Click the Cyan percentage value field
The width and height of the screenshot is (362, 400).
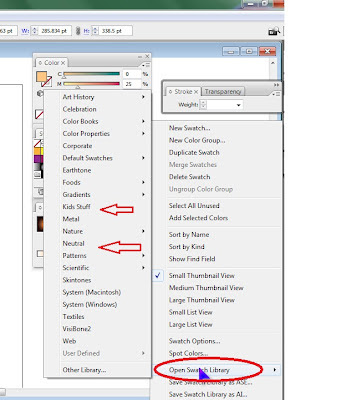(x=131, y=74)
